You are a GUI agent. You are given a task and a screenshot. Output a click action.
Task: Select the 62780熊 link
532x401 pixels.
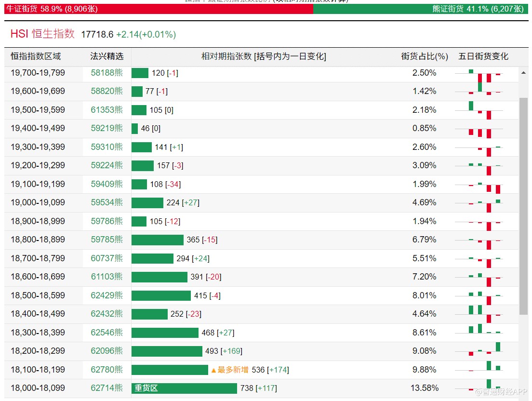[x=106, y=370]
